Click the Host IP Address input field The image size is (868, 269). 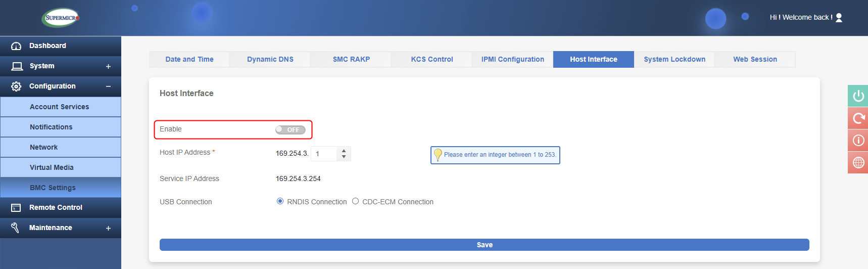[x=324, y=154]
